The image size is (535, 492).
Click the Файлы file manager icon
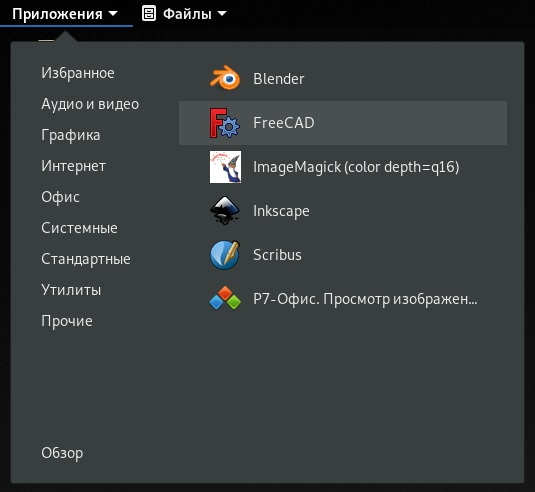[x=149, y=14]
